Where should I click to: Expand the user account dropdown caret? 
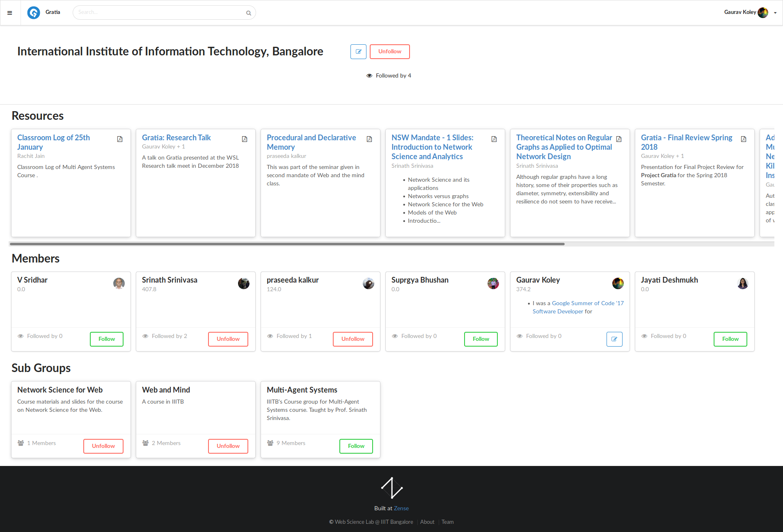tap(775, 13)
